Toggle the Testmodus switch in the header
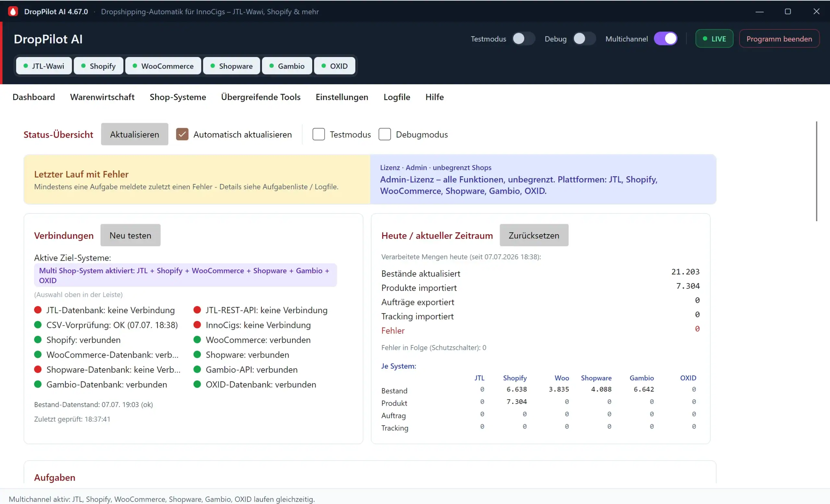The height and width of the screenshot is (504, 830). point(524,39)
